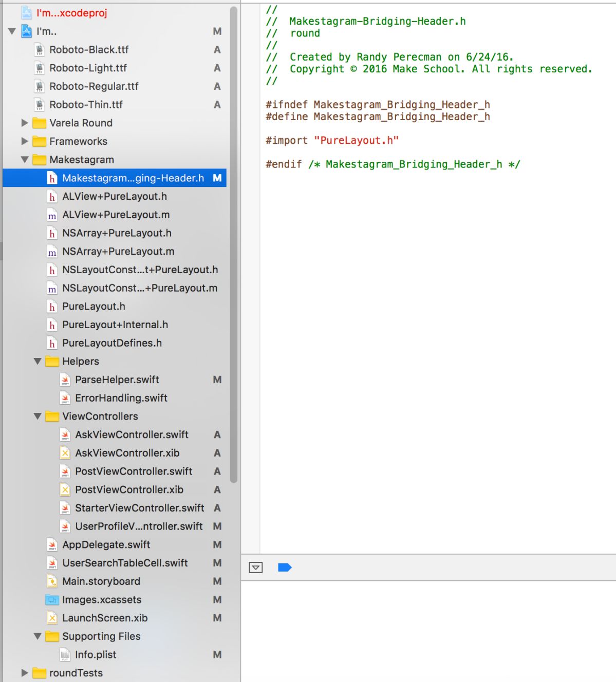Collapse the ViewControllers folder triangle
The height and width of the screenshot is (682, 616).
(38, 416)
